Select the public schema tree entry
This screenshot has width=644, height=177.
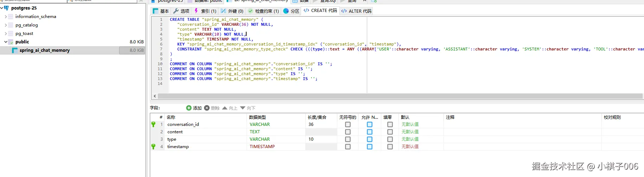click(x=22, y=42)
